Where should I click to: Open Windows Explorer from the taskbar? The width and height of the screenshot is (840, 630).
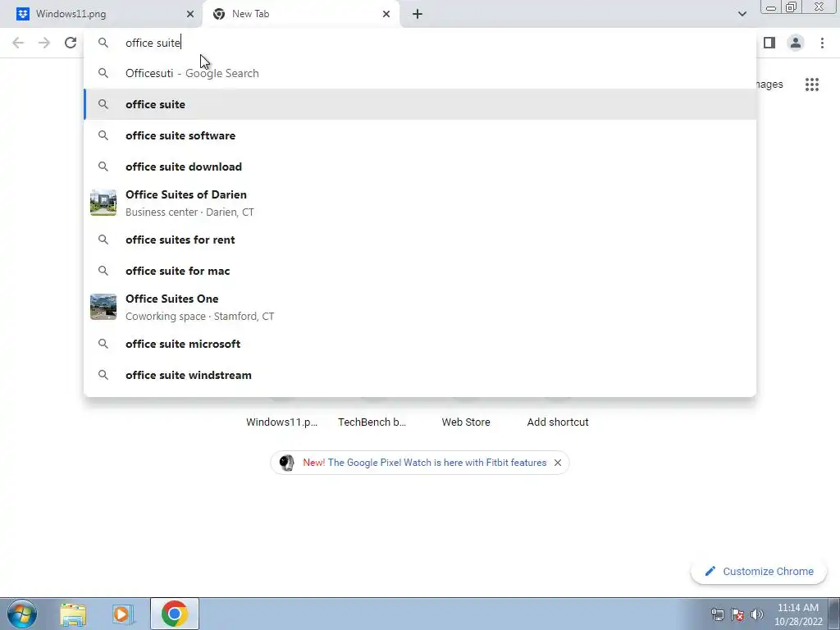pos(73,614)
